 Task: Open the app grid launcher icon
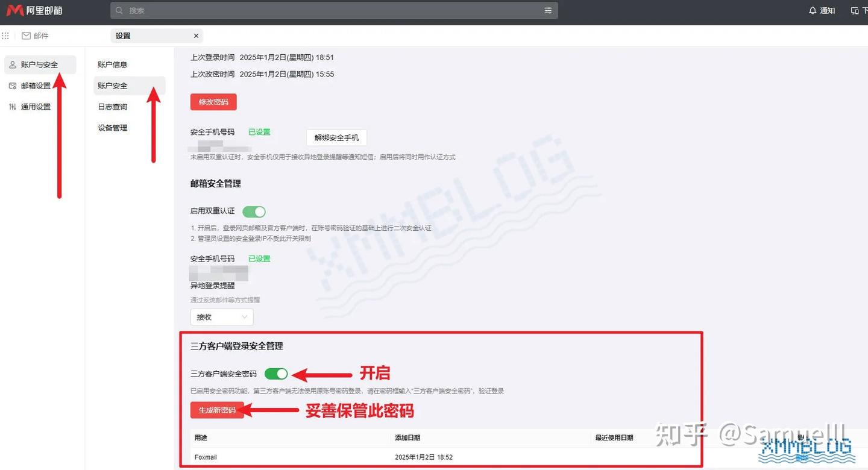pos(5,36)
